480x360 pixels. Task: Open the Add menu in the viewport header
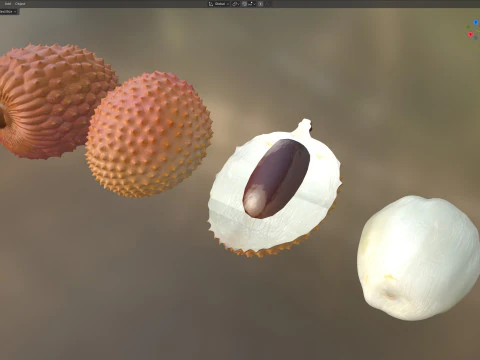click(x=8, y=4)
